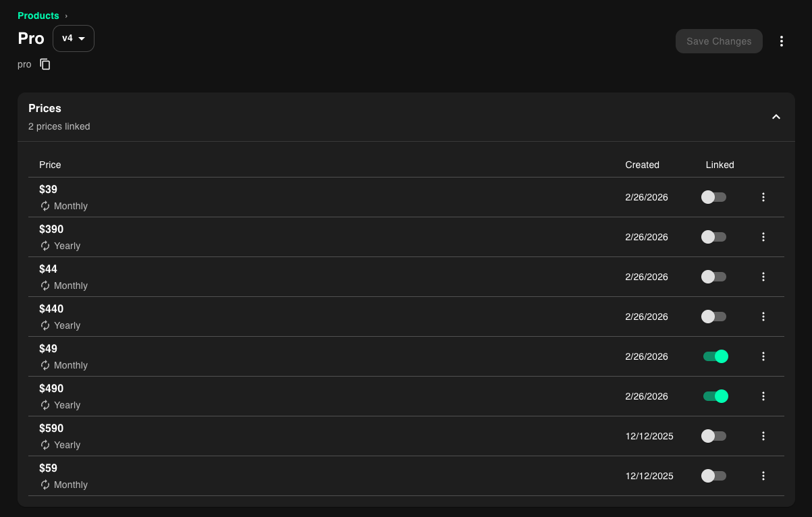Collapse the Prices panel
Screen dimensions: 812x517
point(776,117)
